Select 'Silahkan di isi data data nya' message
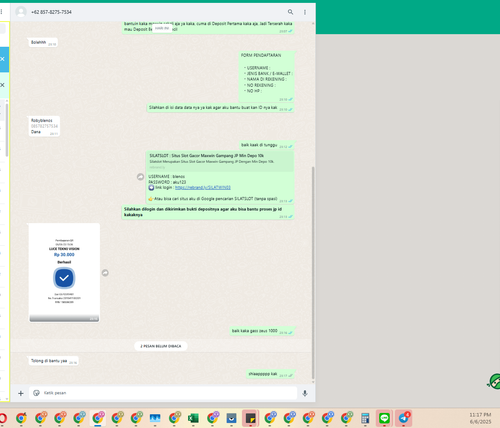The width and height of the screenshot is (500, 428). click(x=220, y=108)
